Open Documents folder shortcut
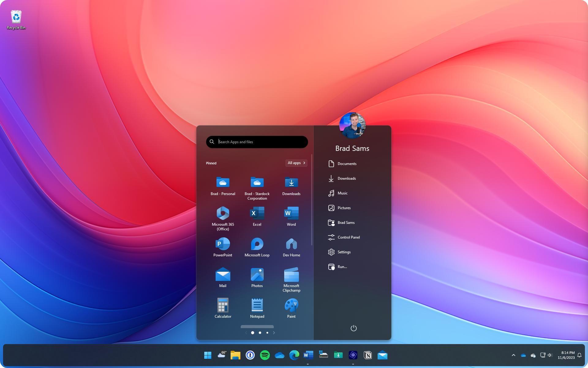The height and width of the screenshot is (368, 588). coord(347,164)
